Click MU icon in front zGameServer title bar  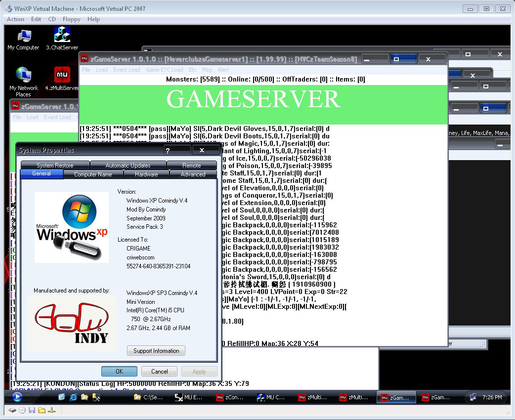[85, 58]
